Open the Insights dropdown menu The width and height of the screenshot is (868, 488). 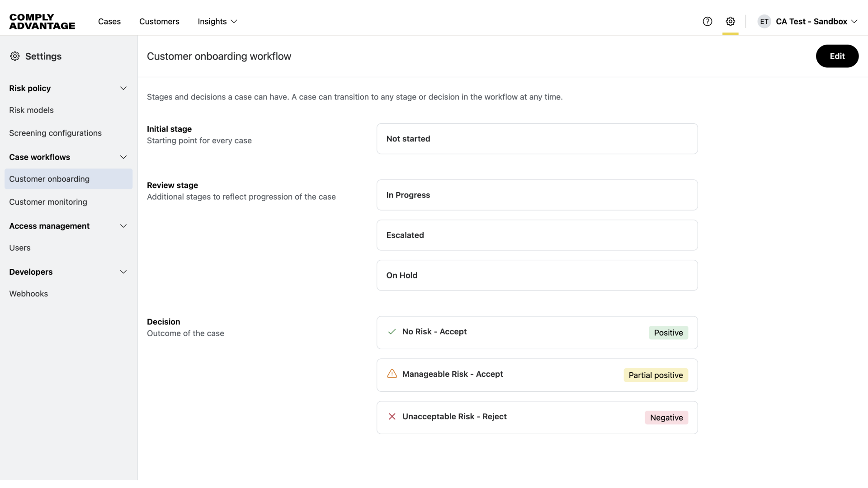coord(217,21)
